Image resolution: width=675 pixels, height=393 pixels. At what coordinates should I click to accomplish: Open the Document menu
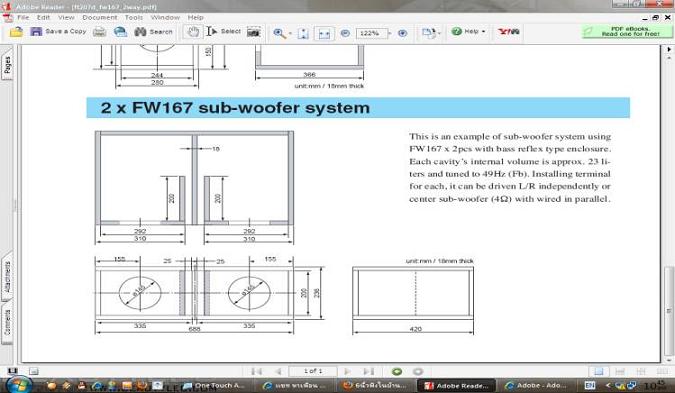pyautogui.click(x=99, y=17)
